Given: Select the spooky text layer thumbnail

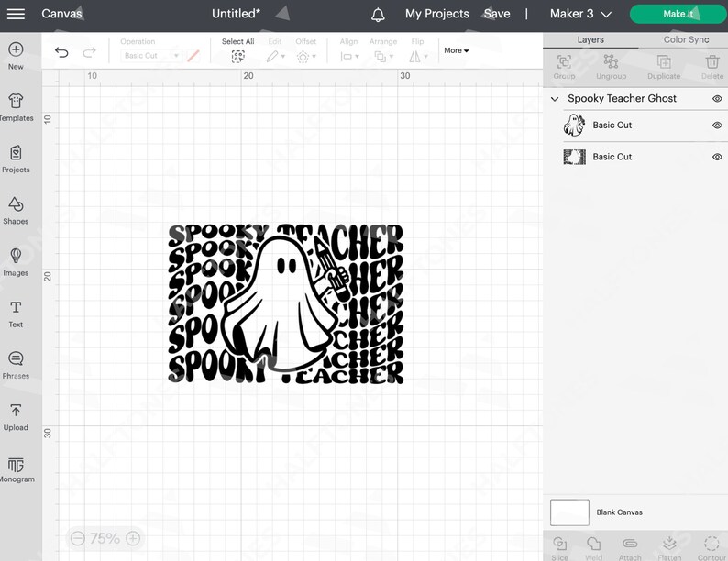Looking at the screenshot, I should (574, 158).
